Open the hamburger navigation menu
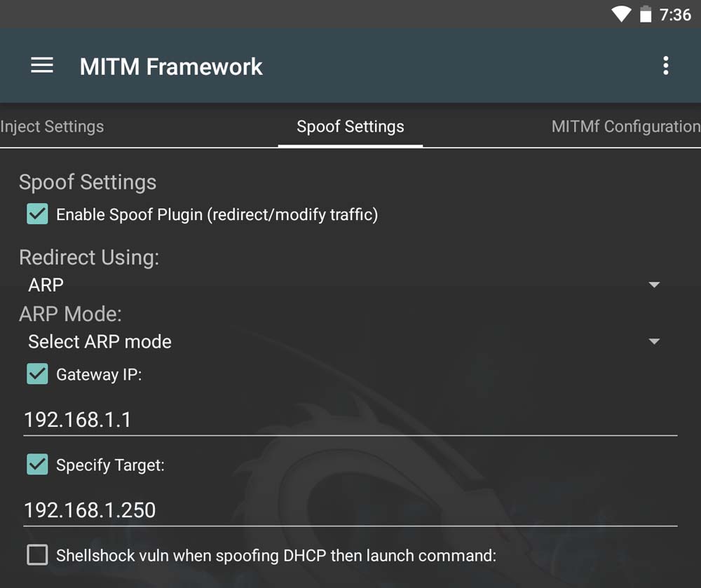The image size is (701, 588). point(42,66)
